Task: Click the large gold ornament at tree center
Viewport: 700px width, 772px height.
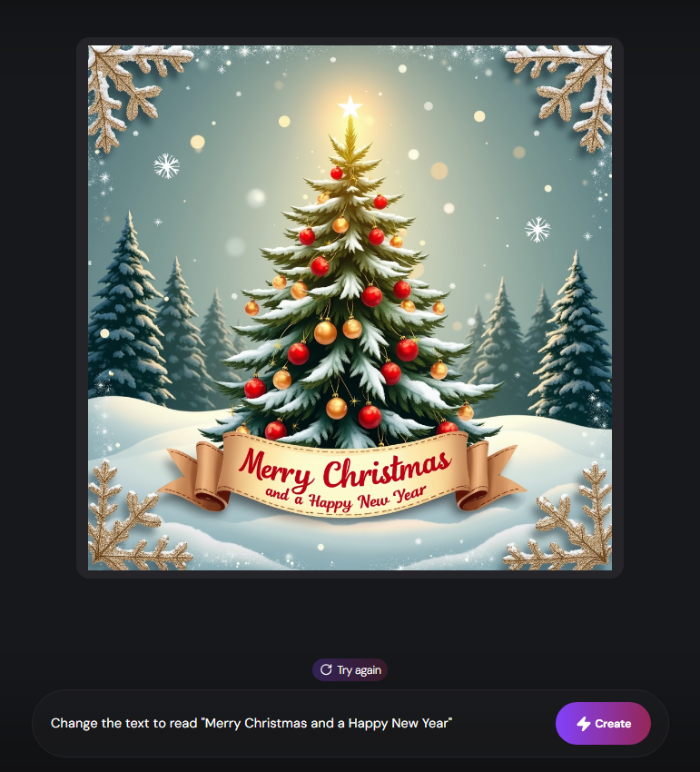Action: tap(325, 332)
